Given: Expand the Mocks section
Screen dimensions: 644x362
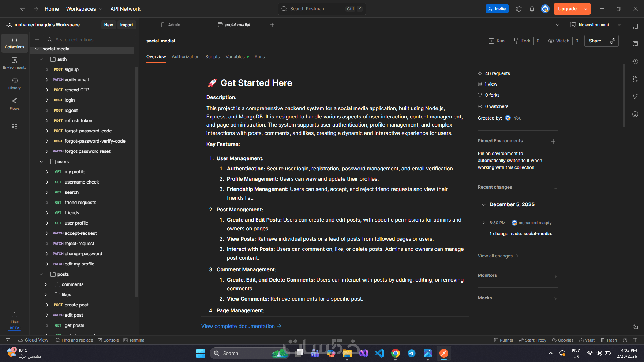Looking at the screenshot, I should click(x=555, y=299).
